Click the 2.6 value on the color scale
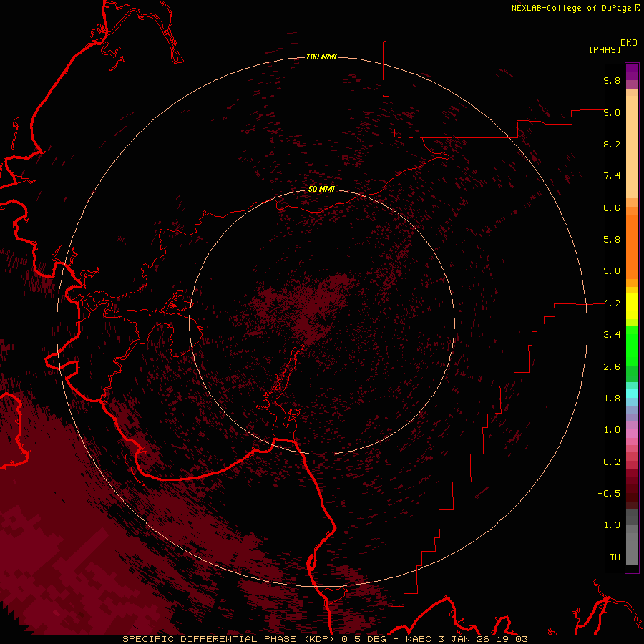The height and width of the screenshot is (644, 644). 612,367
